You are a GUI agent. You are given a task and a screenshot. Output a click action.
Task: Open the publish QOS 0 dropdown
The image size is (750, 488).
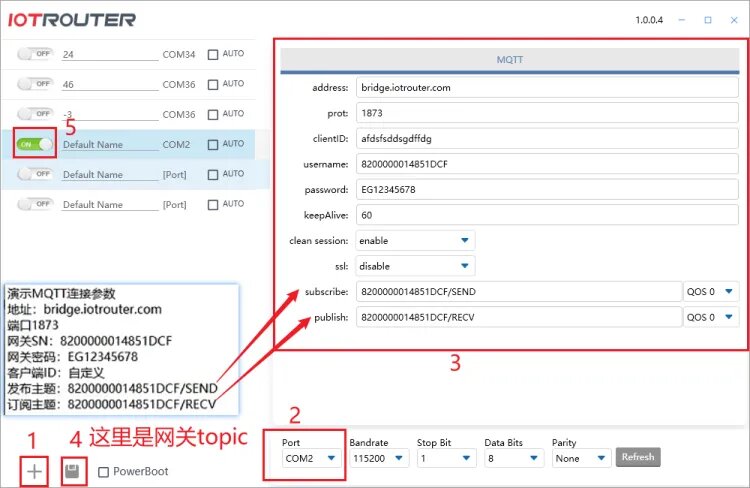coord(711,318)
